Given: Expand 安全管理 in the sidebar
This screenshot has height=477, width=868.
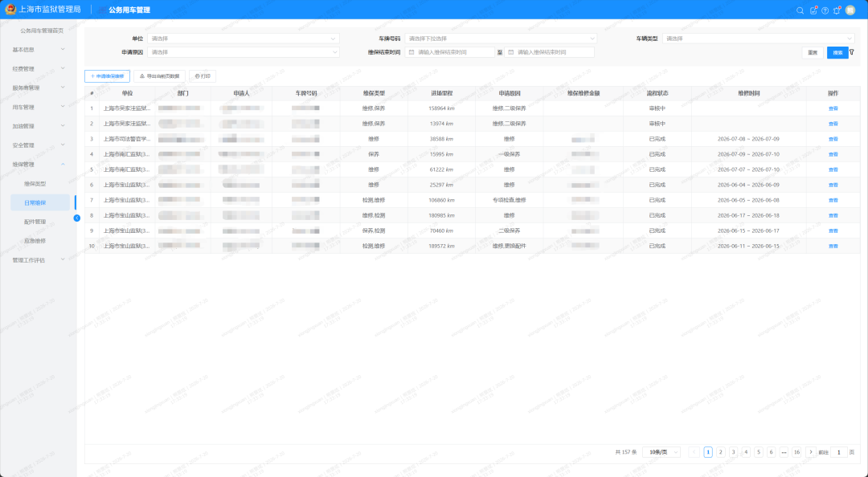Looking at the screenshot, I should pyautogui.click(x=39, y=145).
